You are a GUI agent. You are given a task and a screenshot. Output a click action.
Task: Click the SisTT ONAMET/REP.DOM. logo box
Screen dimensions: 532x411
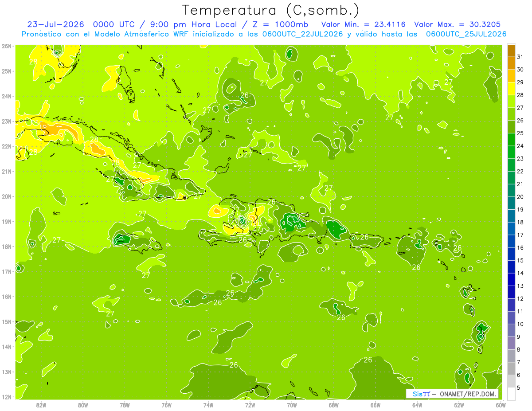tap(452, 394)
